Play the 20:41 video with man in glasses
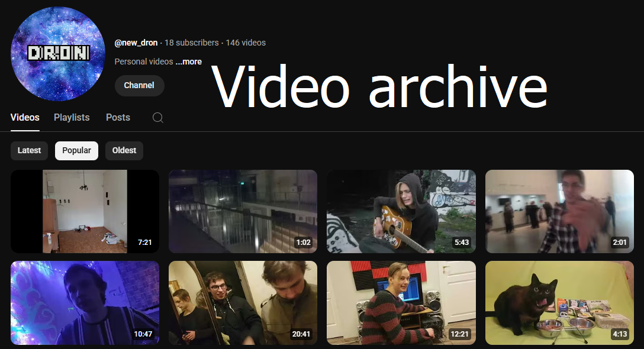The width and height of the screenshot is (644, 349). coord(243,302)
